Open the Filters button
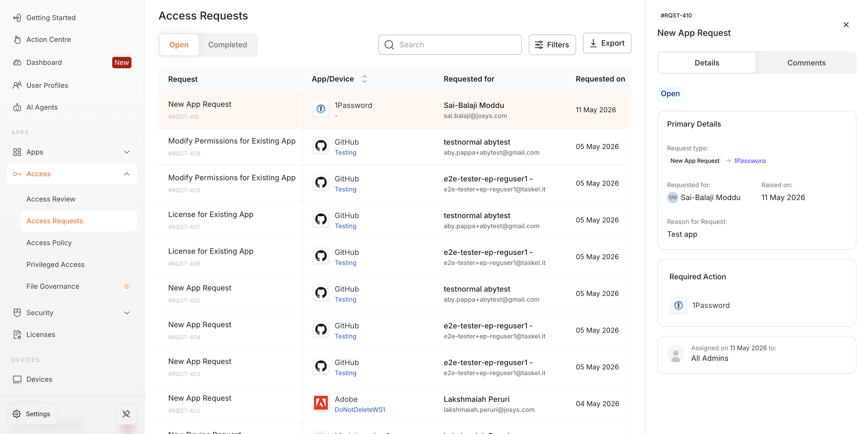Viewport: 868px width, 434px height. [552, 45]
